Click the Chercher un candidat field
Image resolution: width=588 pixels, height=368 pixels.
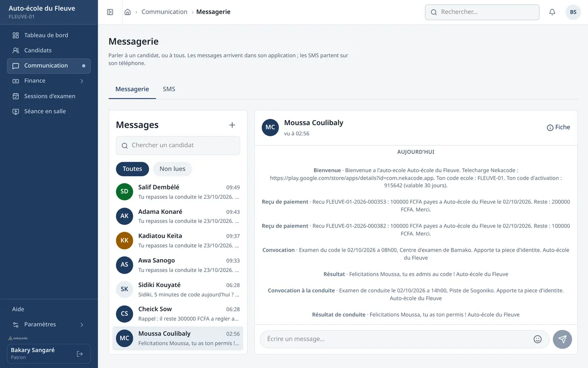178,145
